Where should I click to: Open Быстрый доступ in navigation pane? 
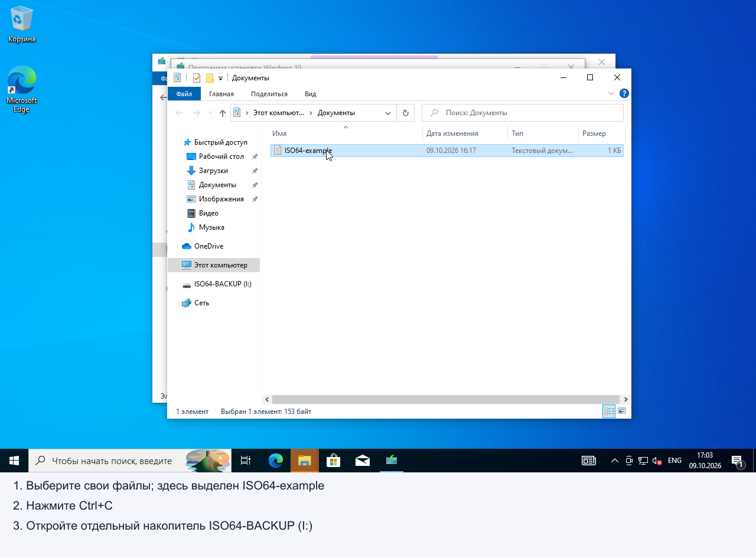pos(220,142)
